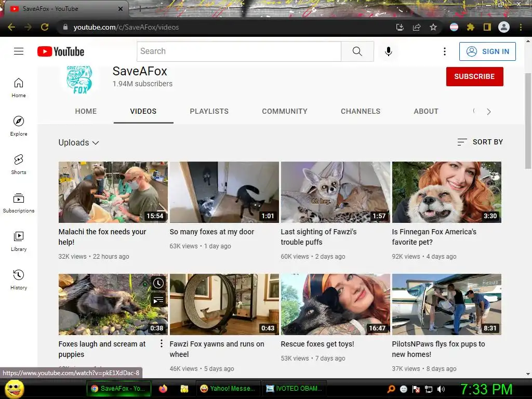Click the 7:33 PM taskbar clock
The height and width of the screenshot is (399, 532).
pos(486,389)
